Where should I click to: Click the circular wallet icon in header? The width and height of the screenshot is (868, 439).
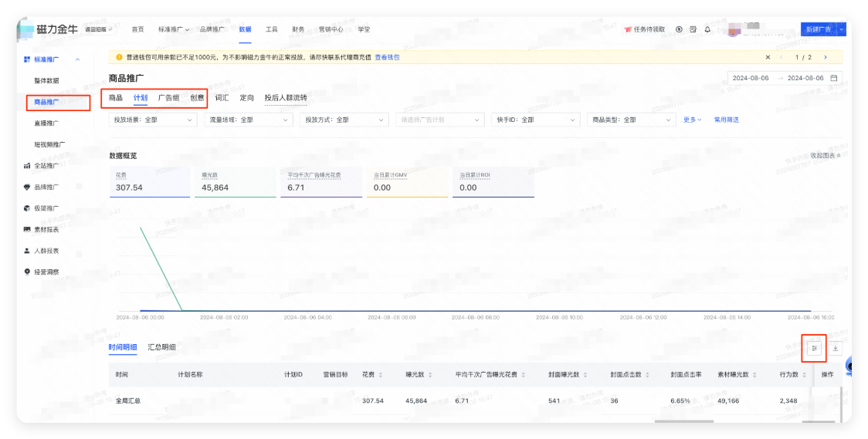[x=679, y=29]
